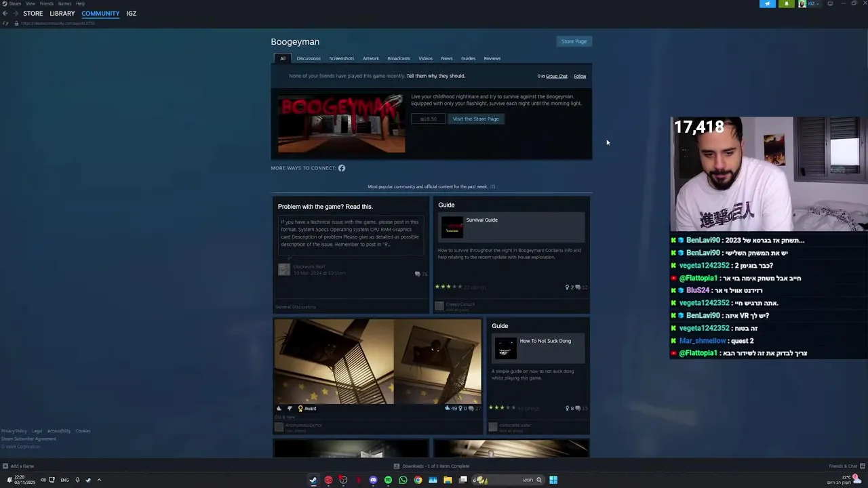
Task: Click the Steam taskbar icon
Action: (x=313, y=480)
